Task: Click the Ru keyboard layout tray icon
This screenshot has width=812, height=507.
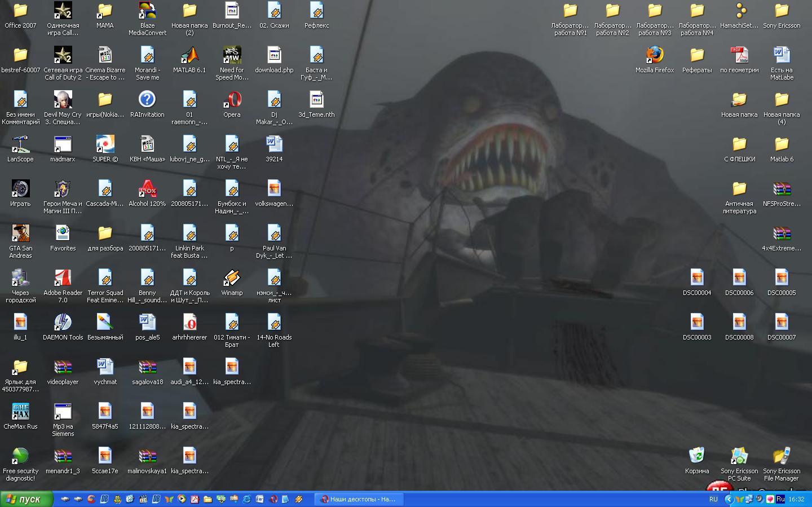Action: [x=780, y=499]
